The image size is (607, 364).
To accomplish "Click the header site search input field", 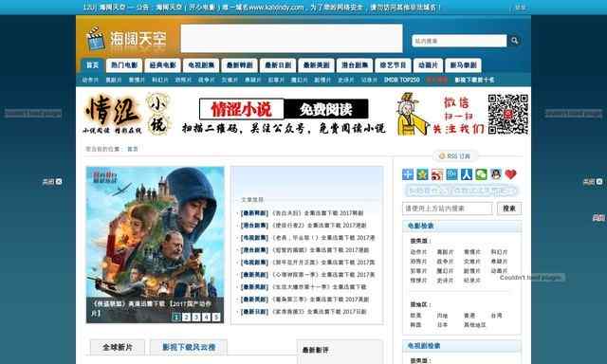I will click(459, 41).
